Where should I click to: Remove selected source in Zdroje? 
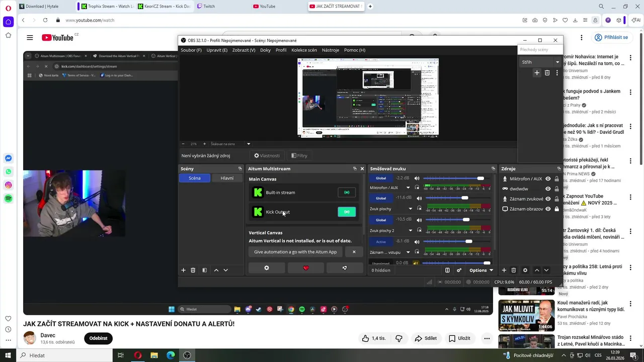[514, 270]
